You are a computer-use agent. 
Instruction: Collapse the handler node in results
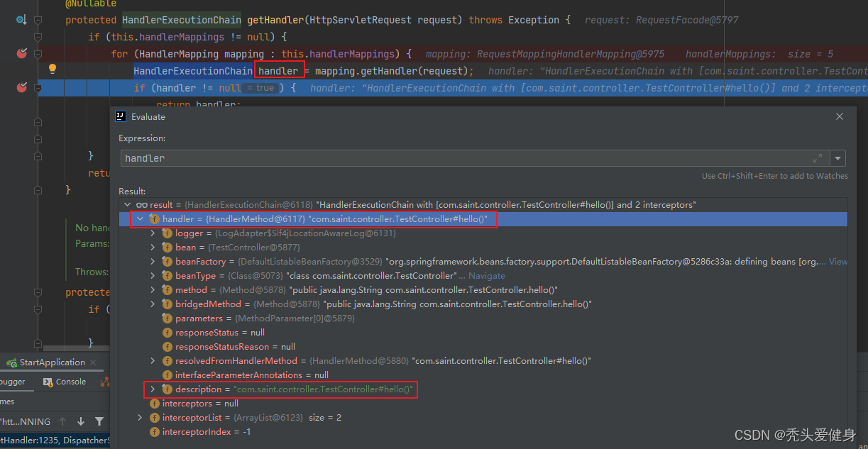pos(141,219)
